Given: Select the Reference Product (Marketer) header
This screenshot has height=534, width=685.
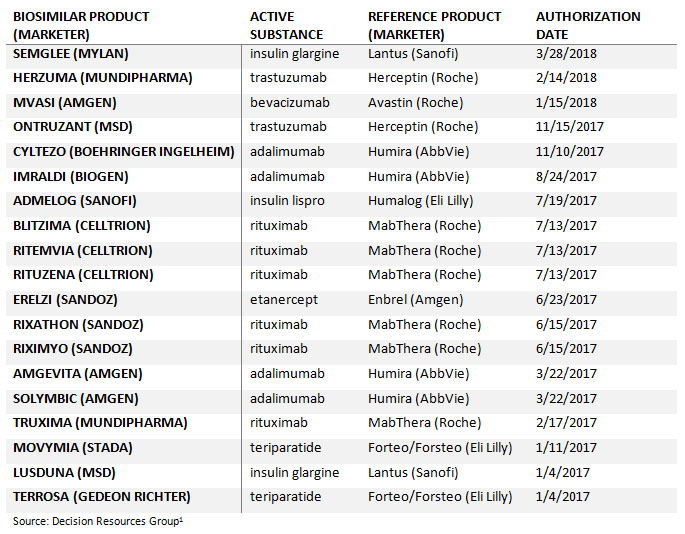Looking at the screenshot, I should 434,25.
